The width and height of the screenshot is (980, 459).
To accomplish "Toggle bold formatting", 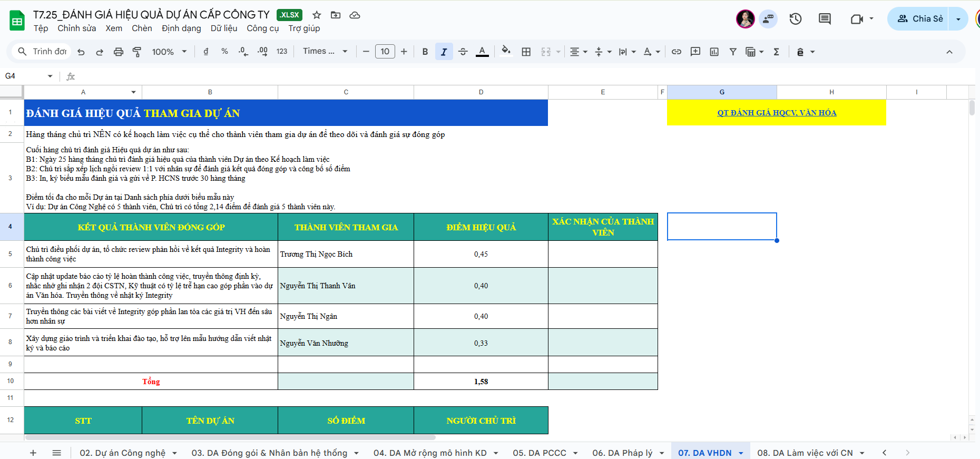I will tap(425, 52).
